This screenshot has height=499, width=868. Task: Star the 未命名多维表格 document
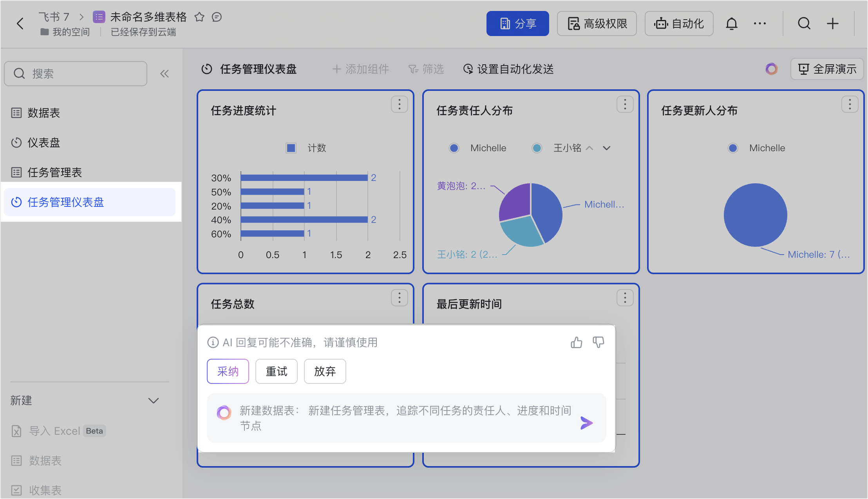click(x=199, y=17)
